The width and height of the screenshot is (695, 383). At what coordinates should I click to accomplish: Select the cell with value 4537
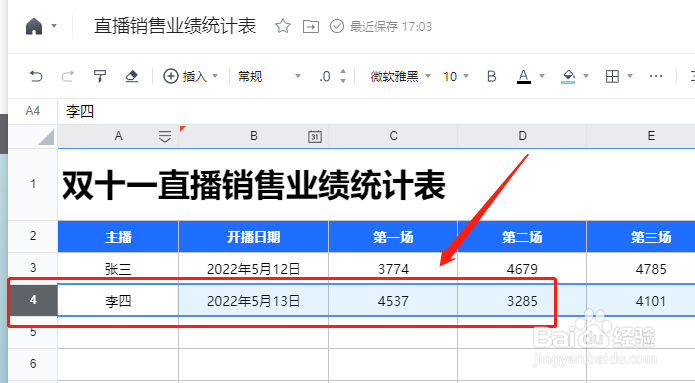393,301
